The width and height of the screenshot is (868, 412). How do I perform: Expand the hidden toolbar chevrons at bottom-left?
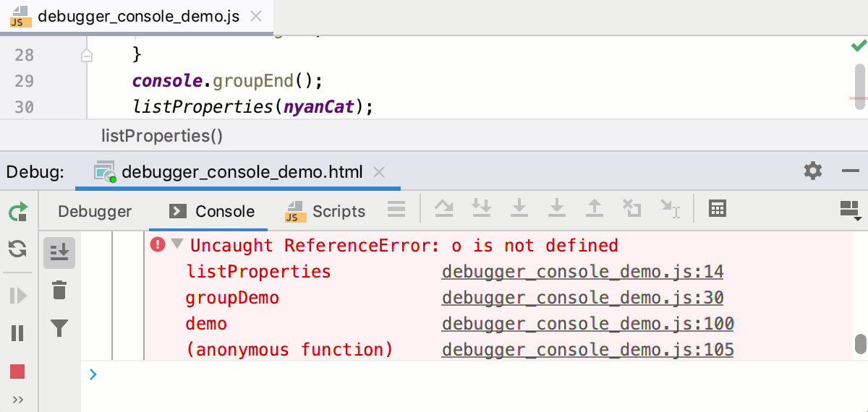(17, 400)
